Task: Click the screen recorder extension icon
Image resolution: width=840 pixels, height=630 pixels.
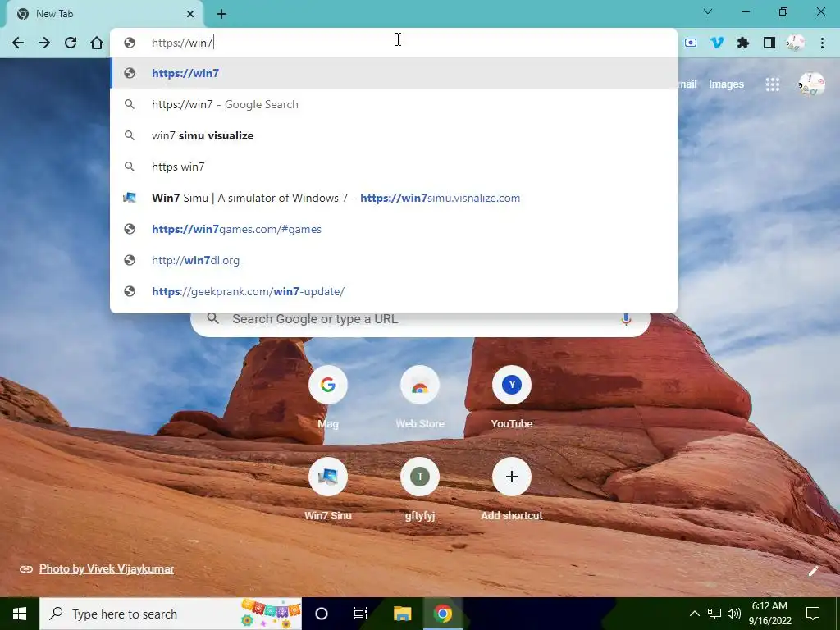Action: (691, 43)
